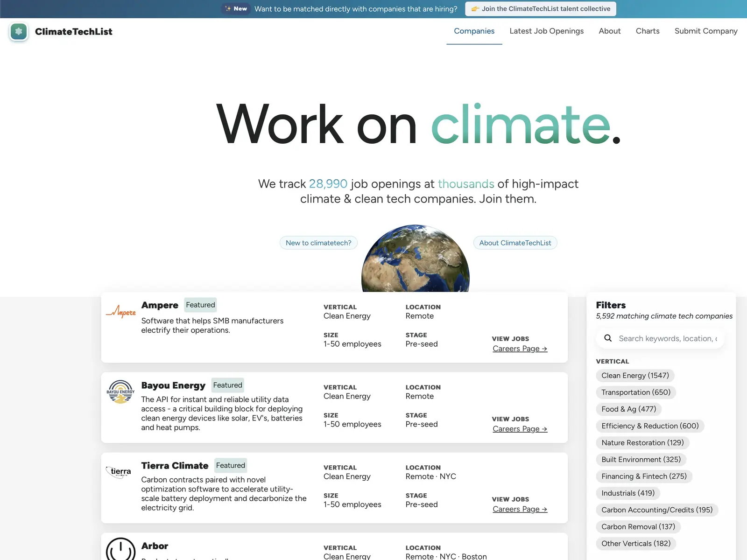Click the 28,990 job openings number
747x560 pixels.
coord(328,184)
